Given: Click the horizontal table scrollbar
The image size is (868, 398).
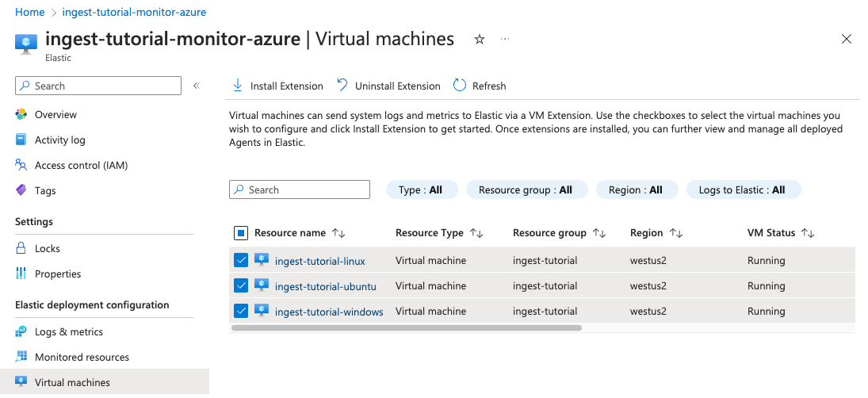Looking at the screenshot, I should tap(406, 327).
